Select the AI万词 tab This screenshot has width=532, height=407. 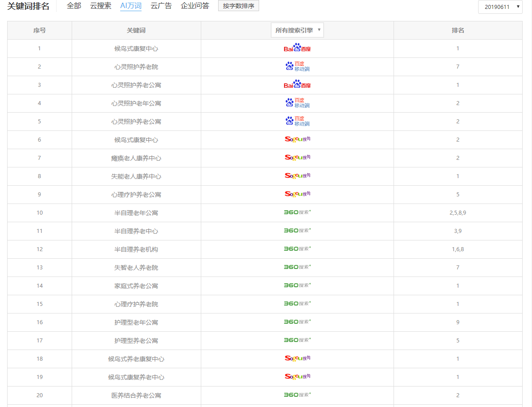pos(130,6)
